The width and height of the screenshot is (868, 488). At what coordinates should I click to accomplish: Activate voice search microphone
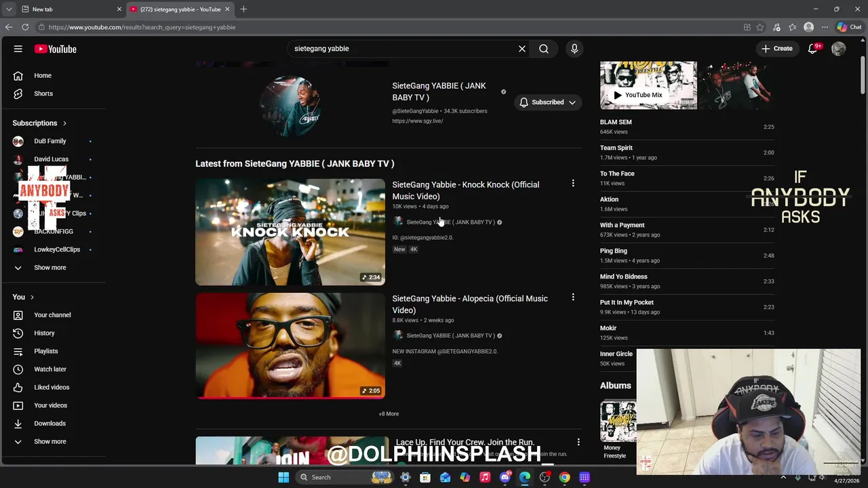(x=574, y=49)
